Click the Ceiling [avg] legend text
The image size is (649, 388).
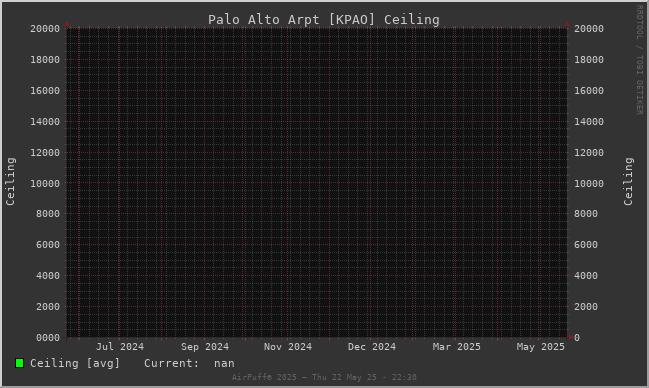pos(75,363)
